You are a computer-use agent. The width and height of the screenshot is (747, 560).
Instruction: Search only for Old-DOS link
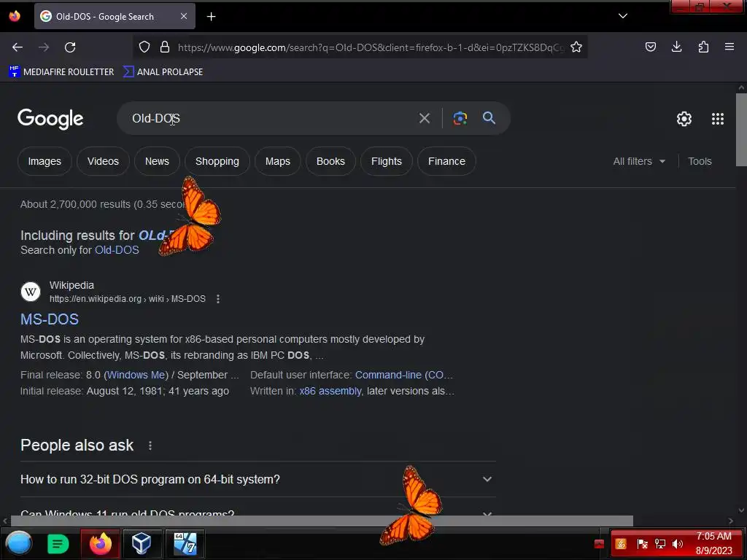[x=117, y=250]
